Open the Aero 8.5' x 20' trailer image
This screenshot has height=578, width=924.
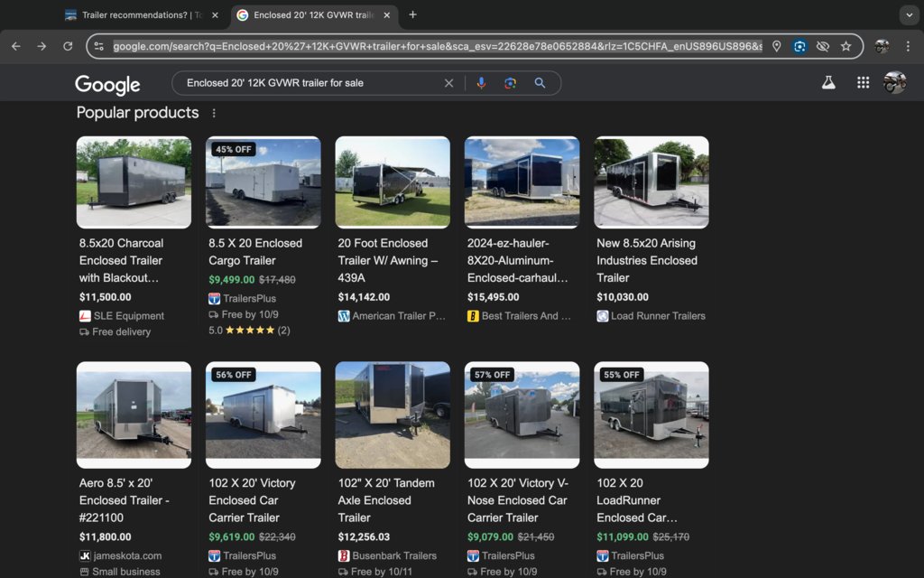tap(134, 415)
